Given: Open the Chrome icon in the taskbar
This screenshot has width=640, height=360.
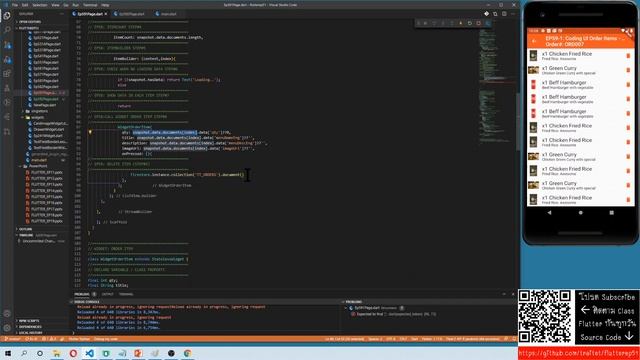Looking at the screenshot, I should point(187,353).
